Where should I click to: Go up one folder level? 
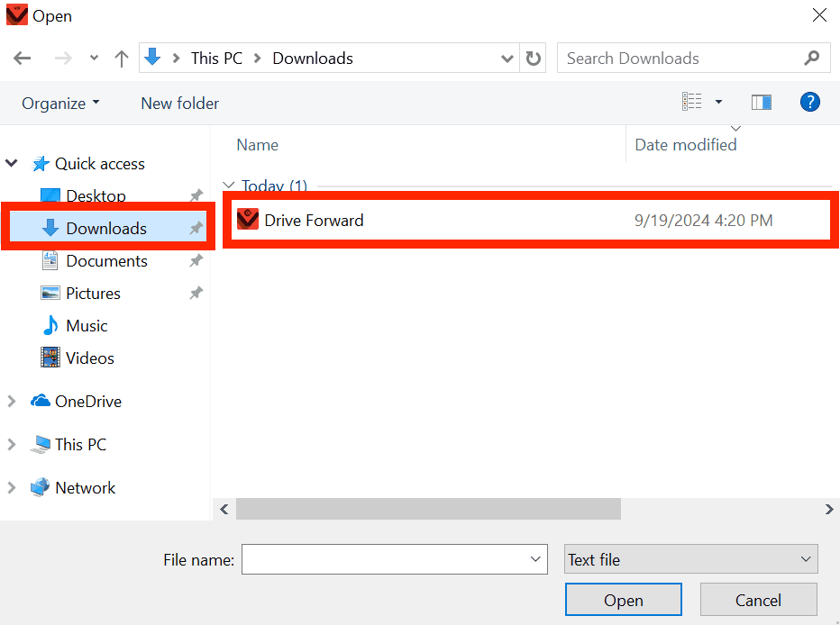[121, 58]
